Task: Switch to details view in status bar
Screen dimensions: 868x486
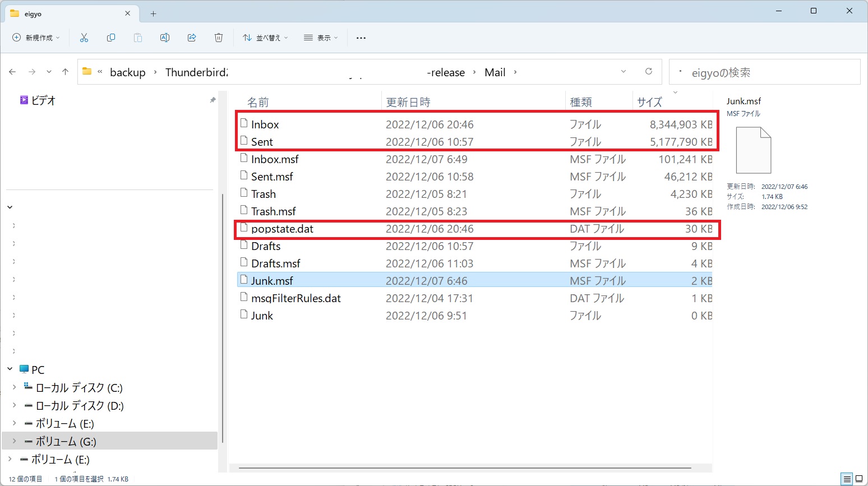Action: (847, 479)
